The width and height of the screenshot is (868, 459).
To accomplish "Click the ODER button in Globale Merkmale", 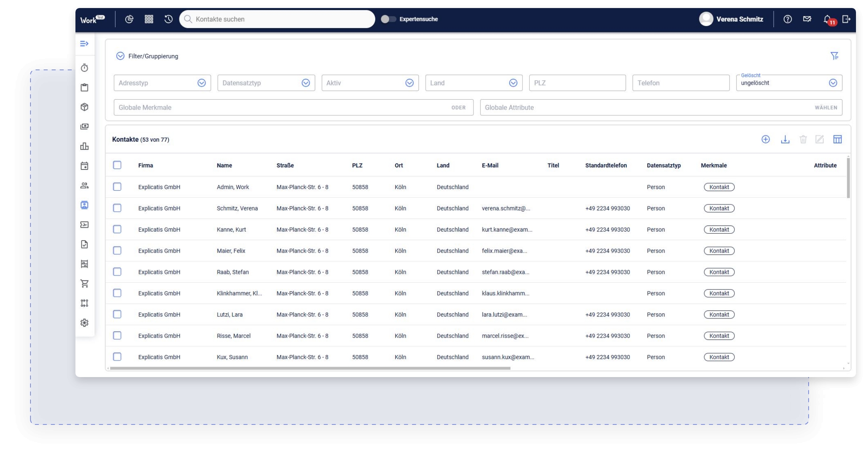I will [458, 108].
